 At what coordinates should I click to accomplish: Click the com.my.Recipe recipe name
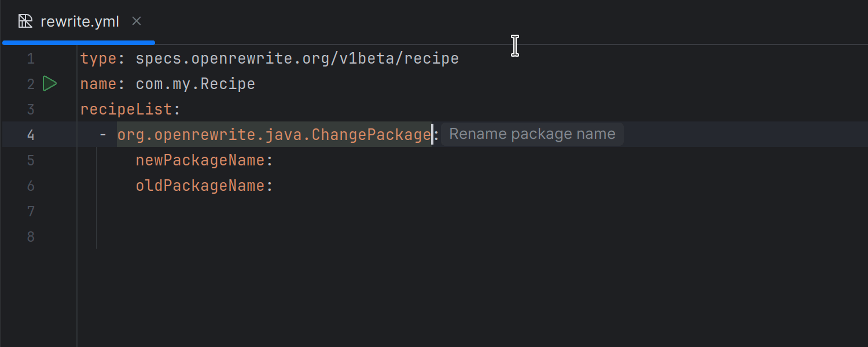pos(195,84)
